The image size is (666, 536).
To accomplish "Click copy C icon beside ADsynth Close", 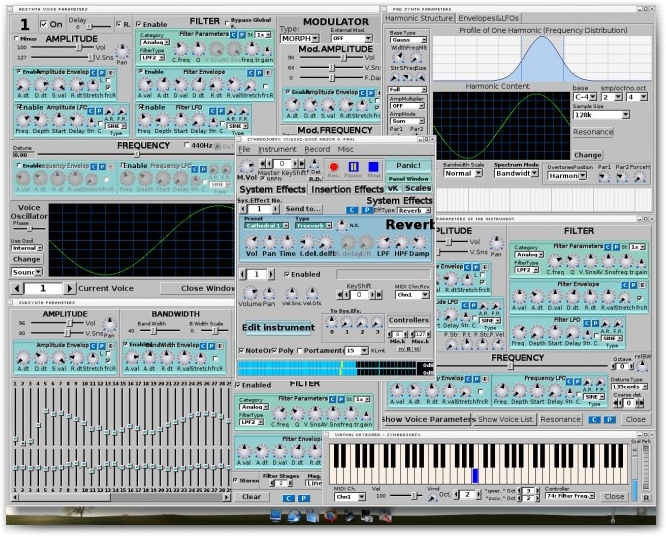I will click(594, 420).
